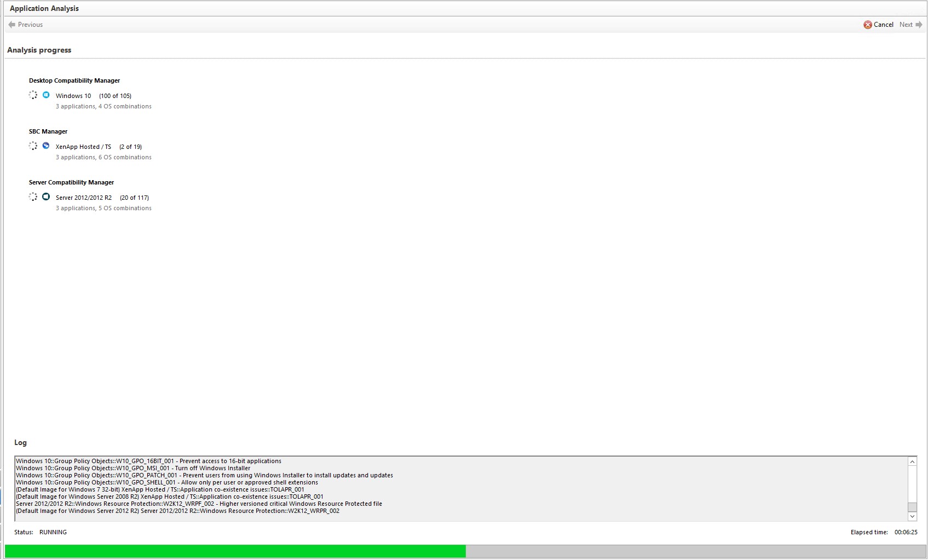Click the green analysis progress bar
The width and height of the screenshot is (928, 560).
coord(235,551)
